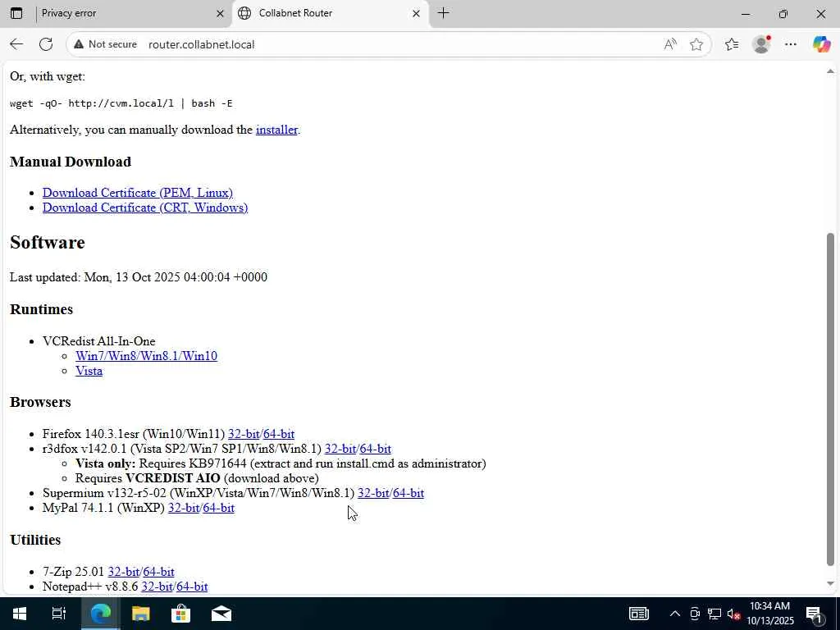
Task: Open the tab actions menu icon
Action: (16, 13)
